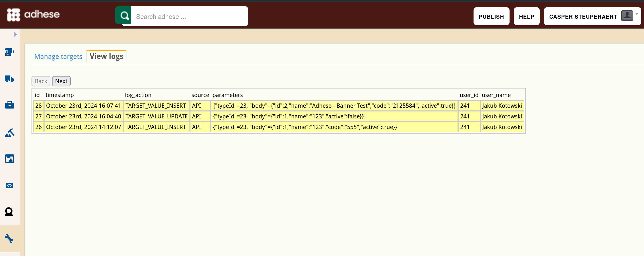
Task: Switch to the Manage targets tab
Action: tap(58, 57)
